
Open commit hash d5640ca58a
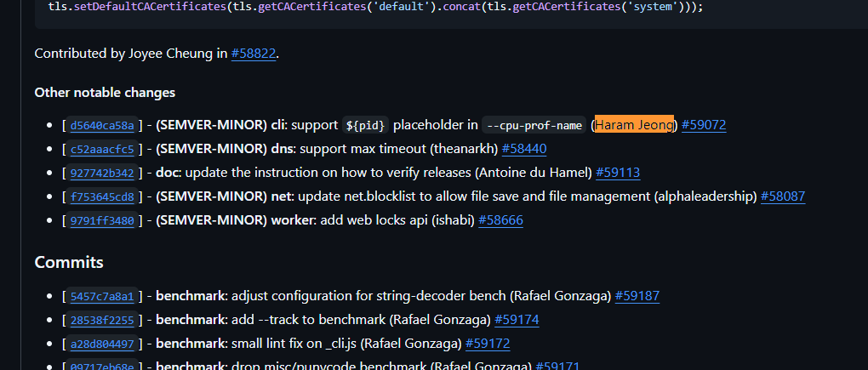click(102, 125)
